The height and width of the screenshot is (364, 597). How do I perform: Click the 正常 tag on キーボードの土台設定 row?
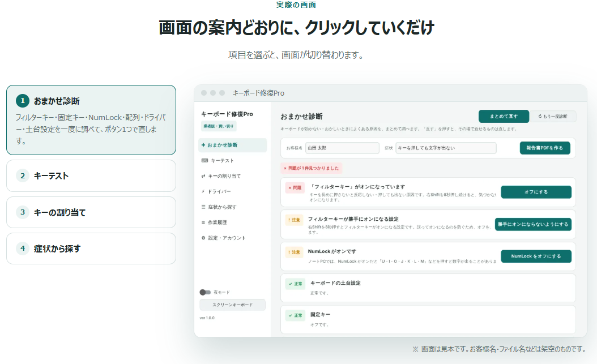(296, 284)
